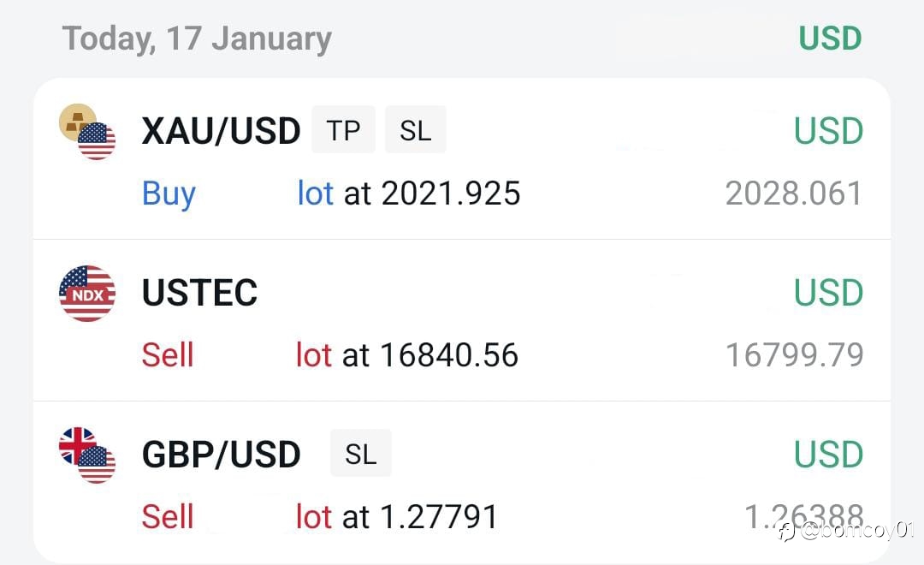Image resolution: width=924 pixels, height=565 pixels.
Task: Open the GBP/USD trade title
Action: [x=222, y=454]
